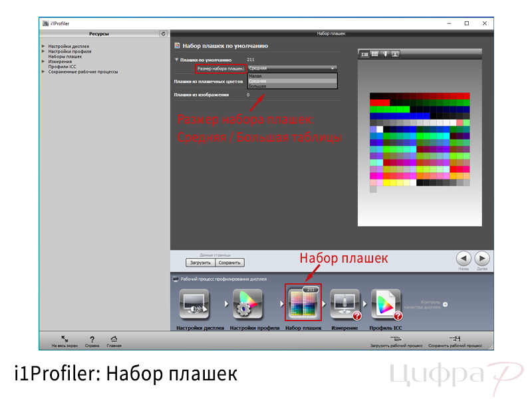The image size is (532, 399).
Task: Click the Загрузить page data button
Action: [x=200, y=263]
